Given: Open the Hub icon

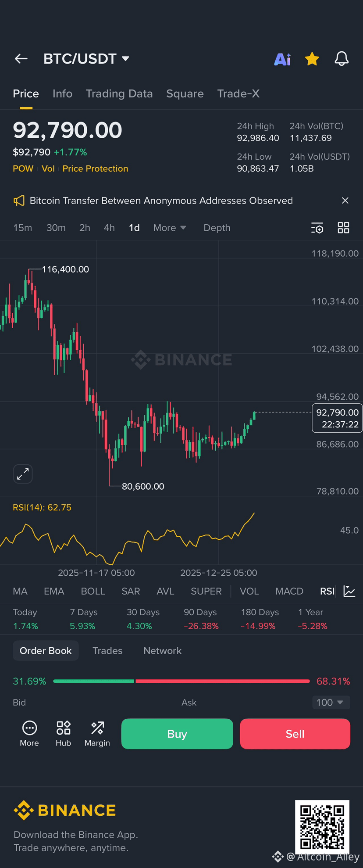Looking at the screenshot, I should [64, 734].
